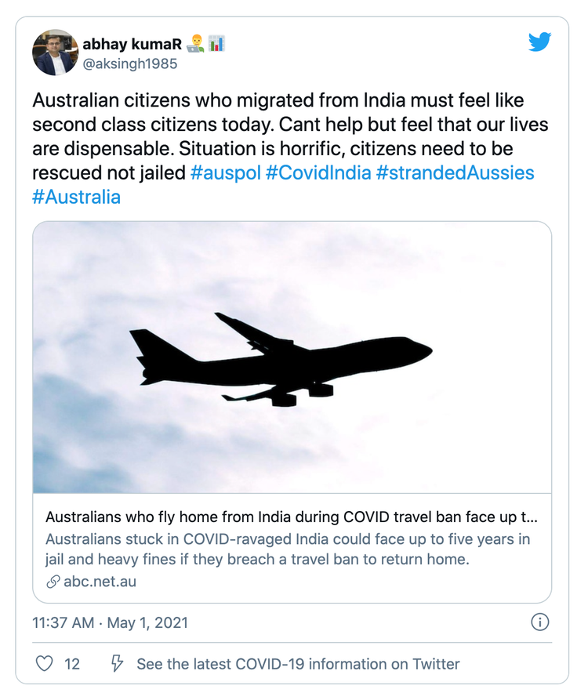Image resolution: width=588 pixels, height=700 pixels.
Task: Open the #CovidIndia hashtag
Action: pyautogui.click(x=318, y=172)
